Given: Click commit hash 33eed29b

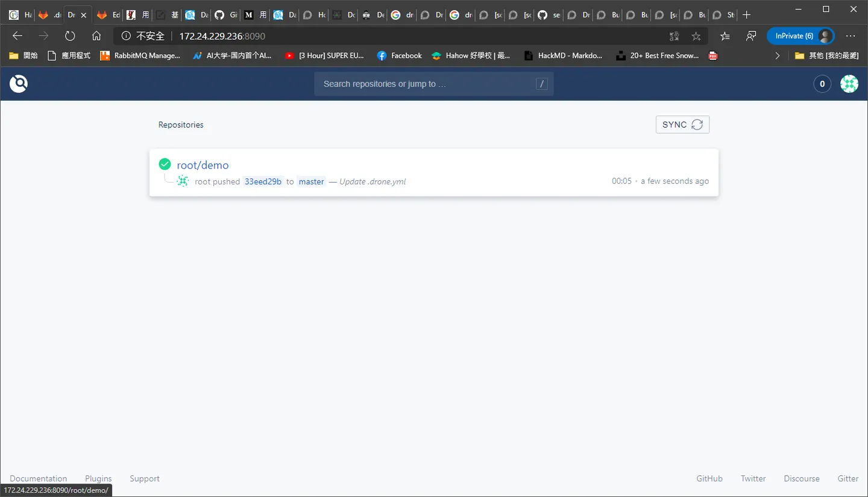Looking at the screenshot, I should 263,181.
